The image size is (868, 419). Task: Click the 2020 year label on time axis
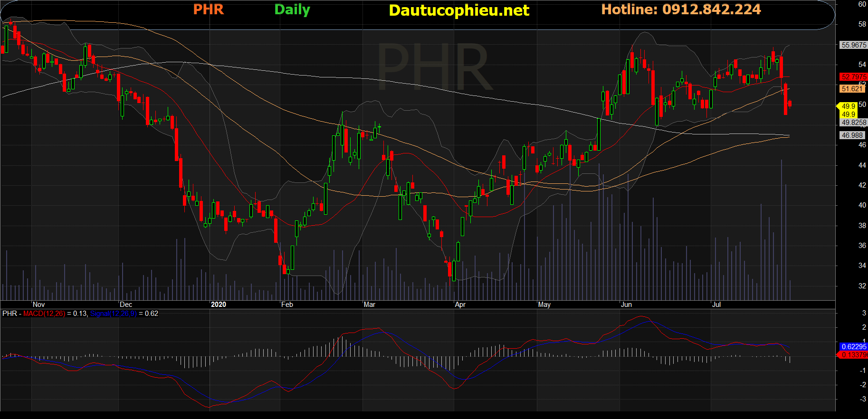pyautogui.click(x=219, y=305)
